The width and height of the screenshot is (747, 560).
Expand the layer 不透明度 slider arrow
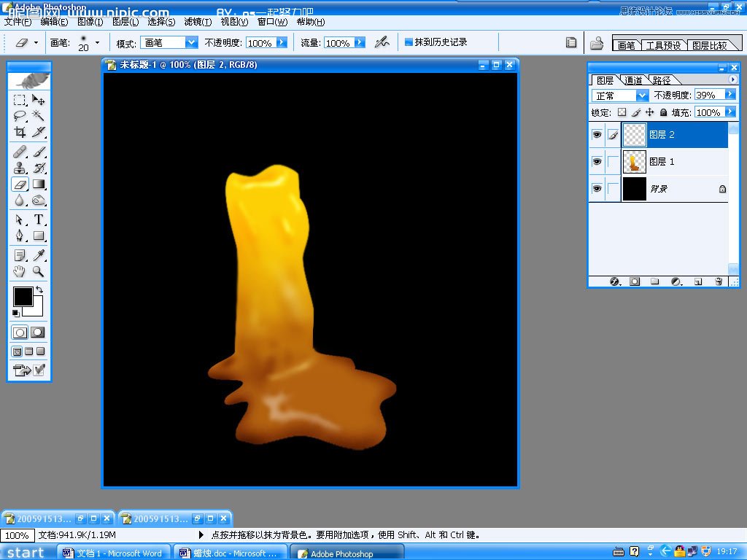(729, 95)
